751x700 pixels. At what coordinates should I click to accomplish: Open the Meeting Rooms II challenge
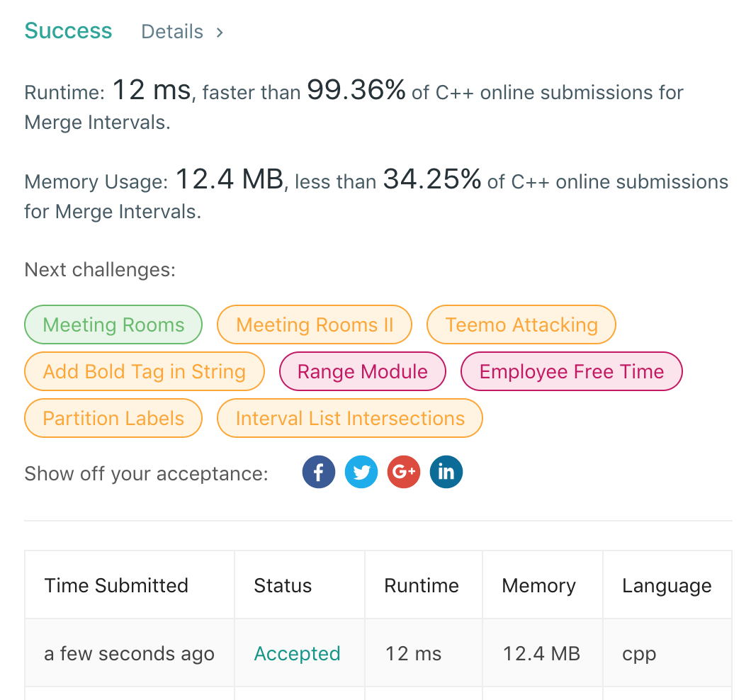click(x=314, y=324)
